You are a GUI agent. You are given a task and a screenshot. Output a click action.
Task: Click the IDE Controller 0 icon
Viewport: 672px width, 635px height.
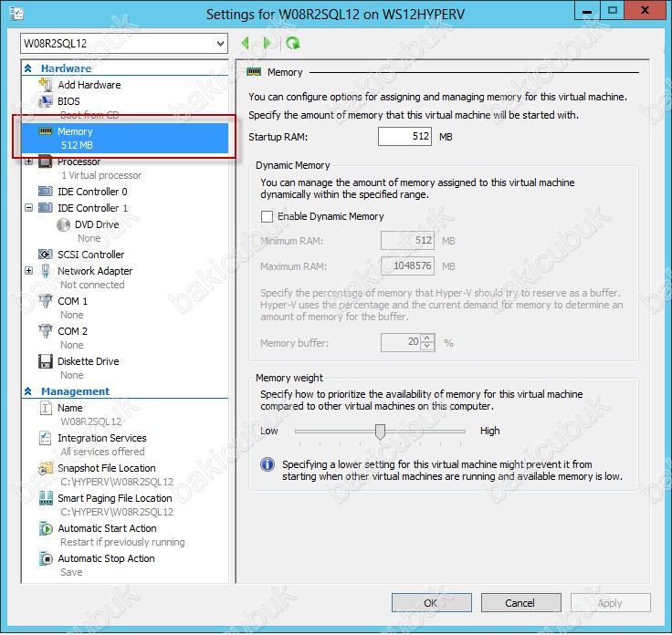click(46, 191)
